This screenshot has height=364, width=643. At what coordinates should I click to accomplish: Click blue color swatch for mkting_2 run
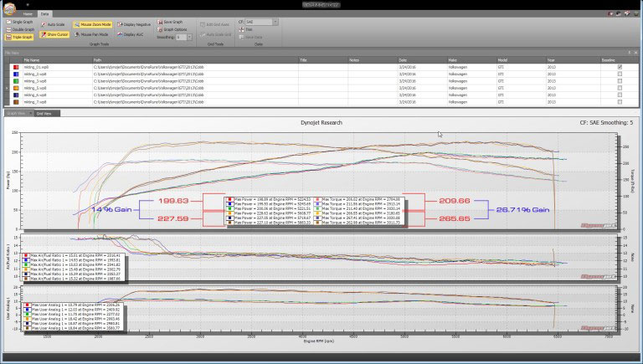click(16, 74)
